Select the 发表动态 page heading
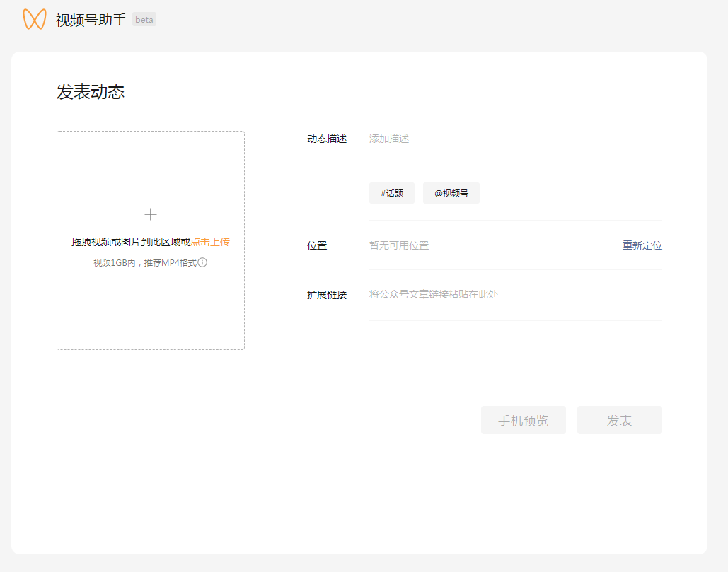This screenshot has width=728, height=572. tap(89, 93)
